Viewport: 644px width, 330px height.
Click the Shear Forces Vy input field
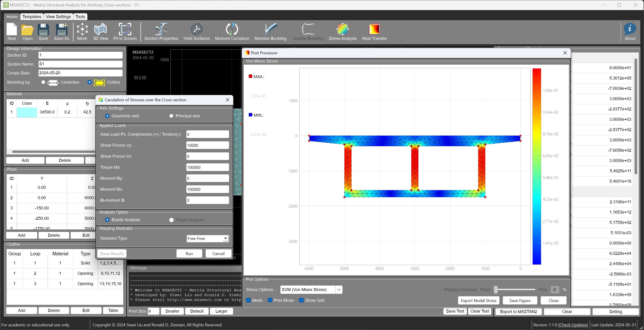coord(207,145)
